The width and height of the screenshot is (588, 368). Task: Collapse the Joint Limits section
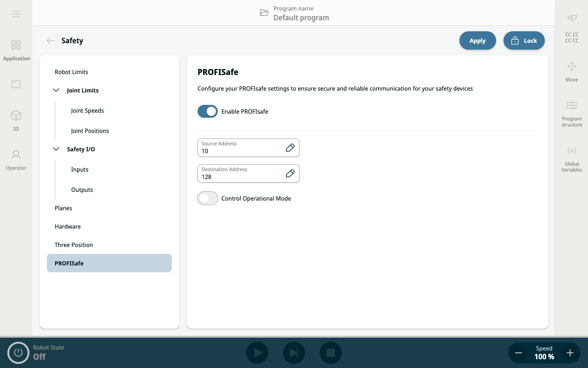[x=57, y=90]
